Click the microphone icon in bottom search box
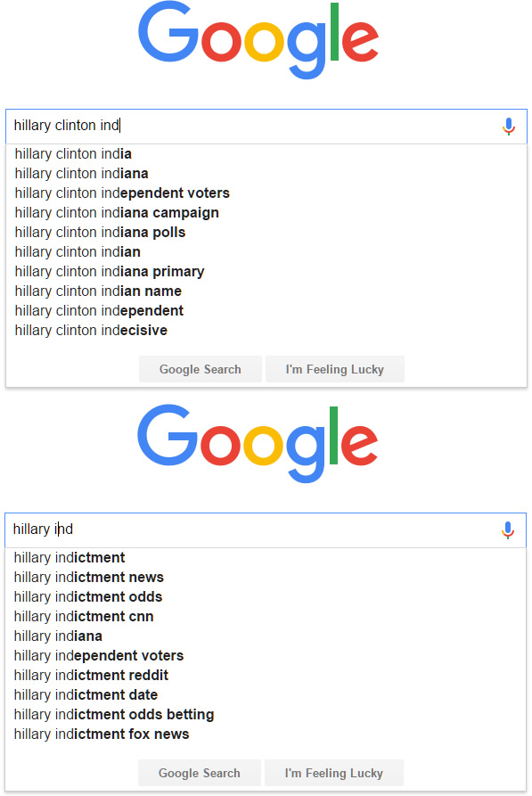The image size is (532, 796). 508,530
